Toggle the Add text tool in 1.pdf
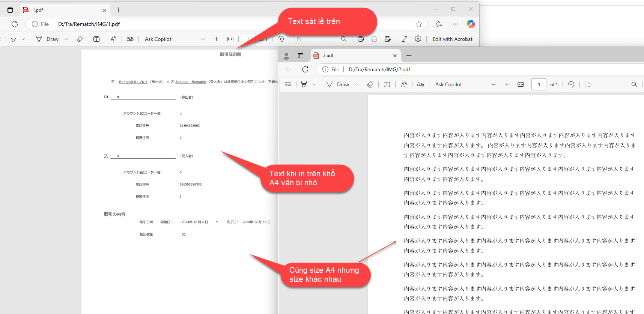The image size is (644, 314). click(96, 39)
